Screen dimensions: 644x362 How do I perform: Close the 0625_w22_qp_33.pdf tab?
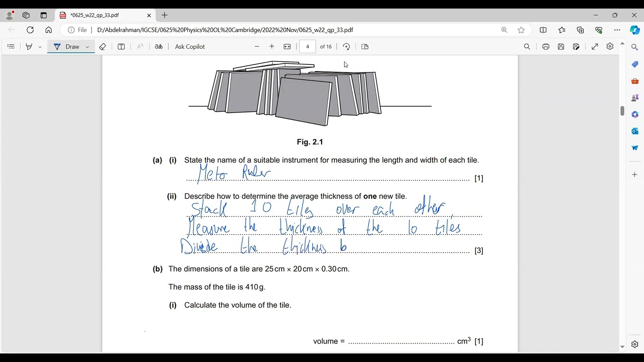tap(149, 15)
